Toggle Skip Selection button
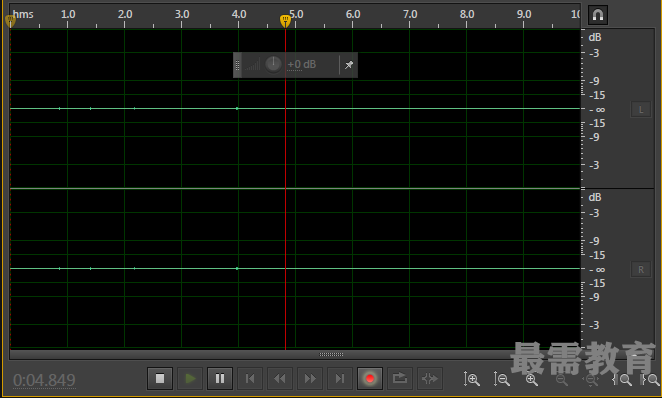 (430, 379)
